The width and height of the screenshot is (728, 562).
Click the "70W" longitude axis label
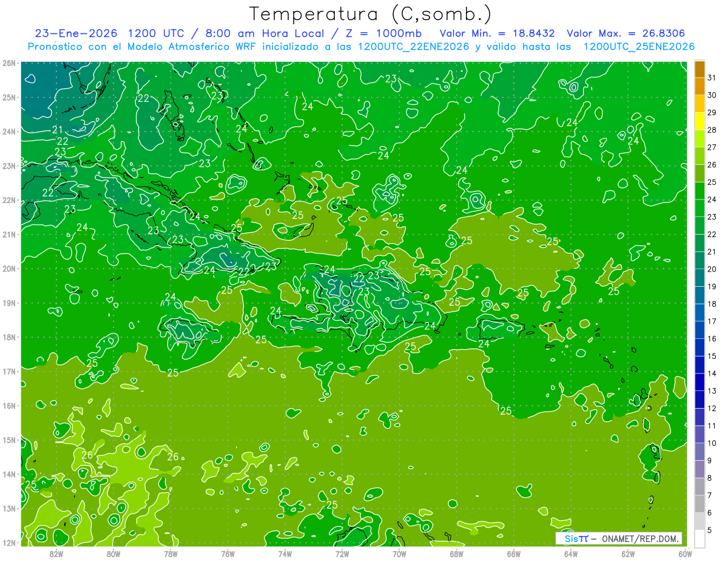pos(399,553)
